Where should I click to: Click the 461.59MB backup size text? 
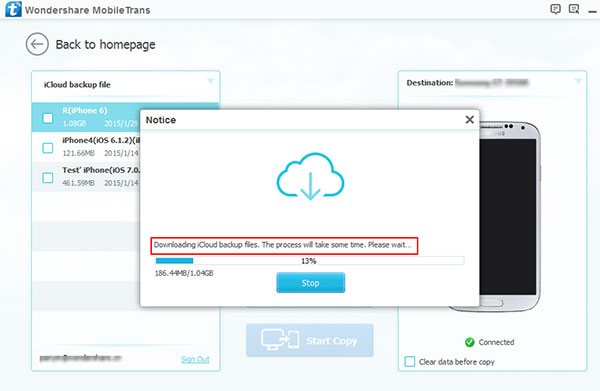[78, 183]
